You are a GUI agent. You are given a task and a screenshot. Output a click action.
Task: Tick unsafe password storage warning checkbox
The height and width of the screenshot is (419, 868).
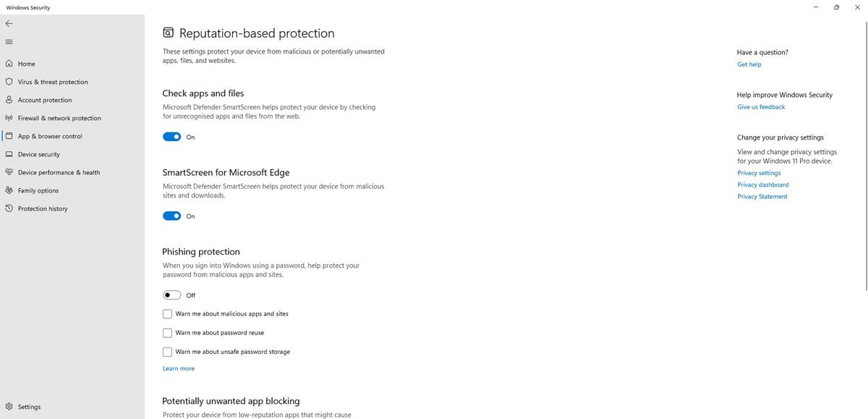[x=167, y=352]
